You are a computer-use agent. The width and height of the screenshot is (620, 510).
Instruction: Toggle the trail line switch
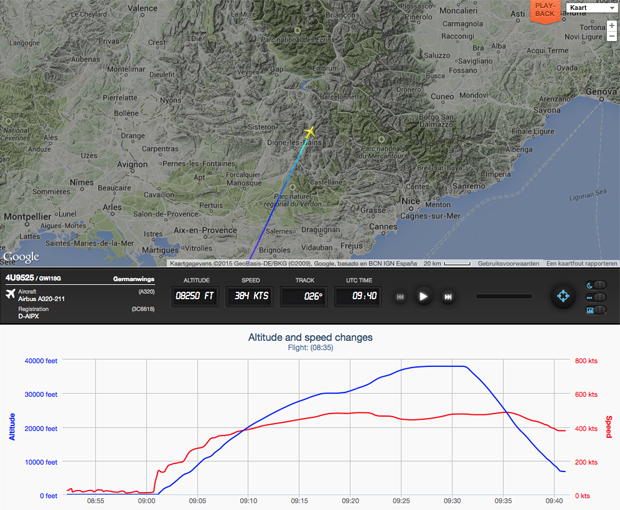click(x=596, y=297)
